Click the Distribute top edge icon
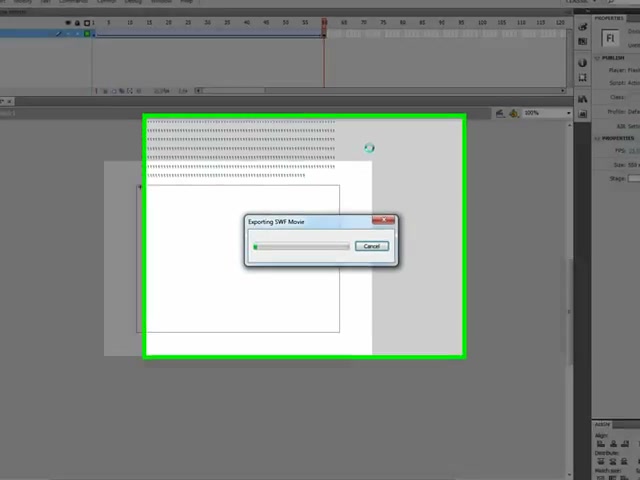Viewport: 640px width, 480px height. pyautogui.click(x=601, y=462)
